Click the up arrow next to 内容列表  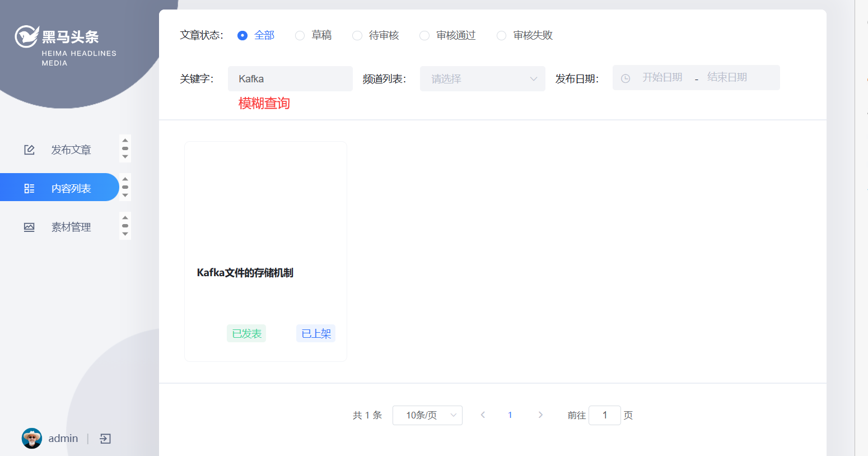[125, 179]
